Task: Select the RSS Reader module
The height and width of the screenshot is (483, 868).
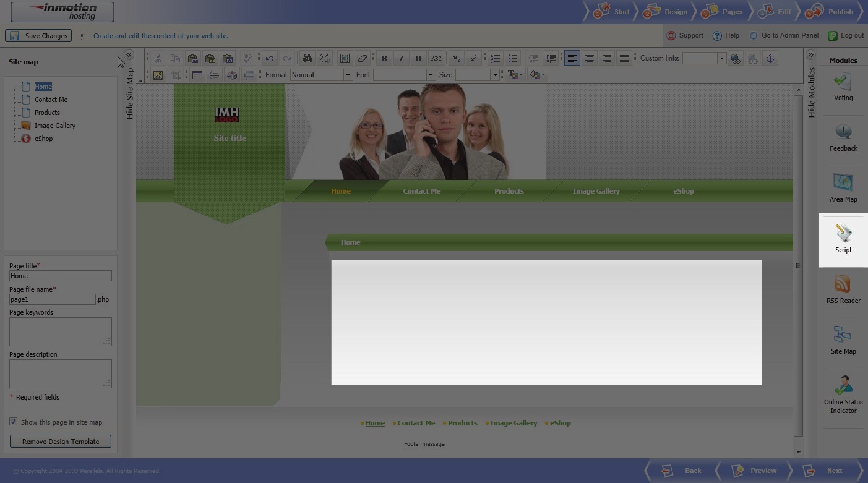Action: (843, 289)
